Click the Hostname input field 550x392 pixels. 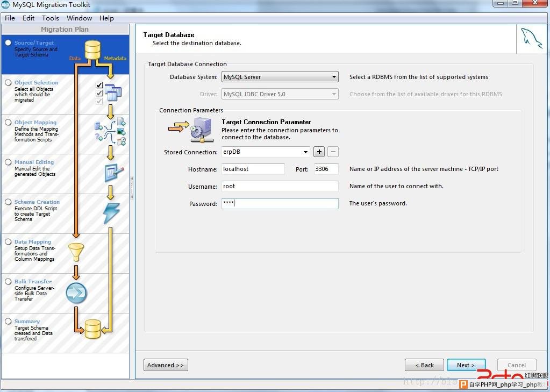pos(253,169)
